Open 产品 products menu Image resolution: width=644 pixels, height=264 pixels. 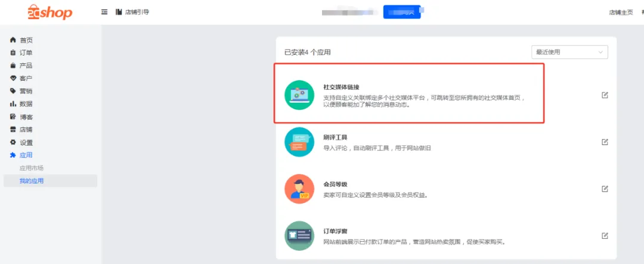(26, 65)
